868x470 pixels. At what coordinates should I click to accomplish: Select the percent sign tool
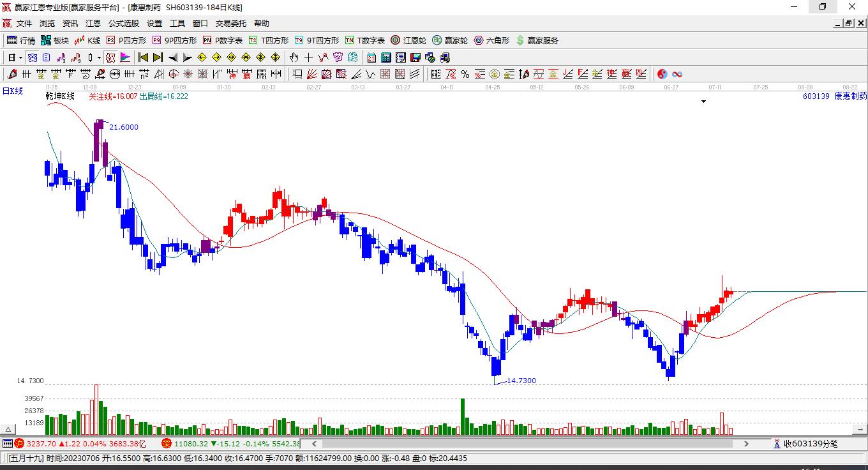pyautogui.click(x=465, y=74)
